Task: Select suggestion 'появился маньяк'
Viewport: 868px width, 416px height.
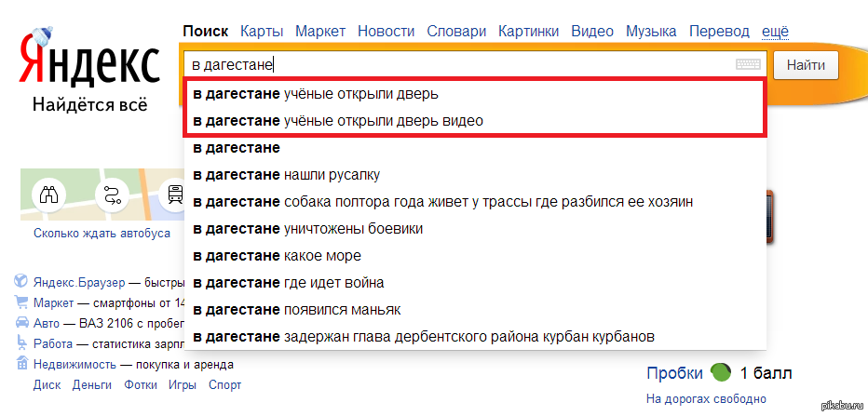Action: point(476,309)
